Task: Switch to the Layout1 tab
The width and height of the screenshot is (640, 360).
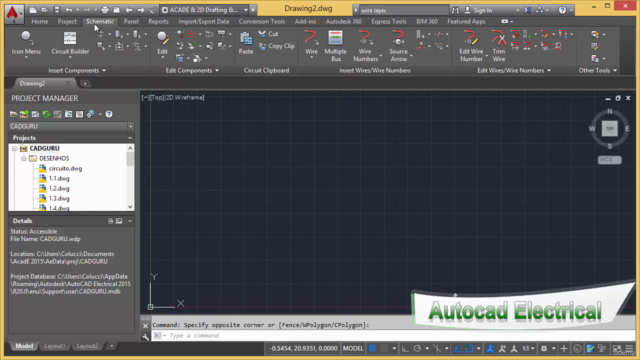Action: click(x=55, y=346)
